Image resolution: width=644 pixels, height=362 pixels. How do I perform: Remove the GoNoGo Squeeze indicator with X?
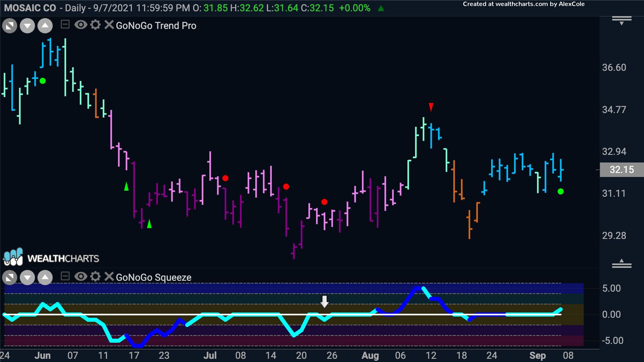coord(109,277)
